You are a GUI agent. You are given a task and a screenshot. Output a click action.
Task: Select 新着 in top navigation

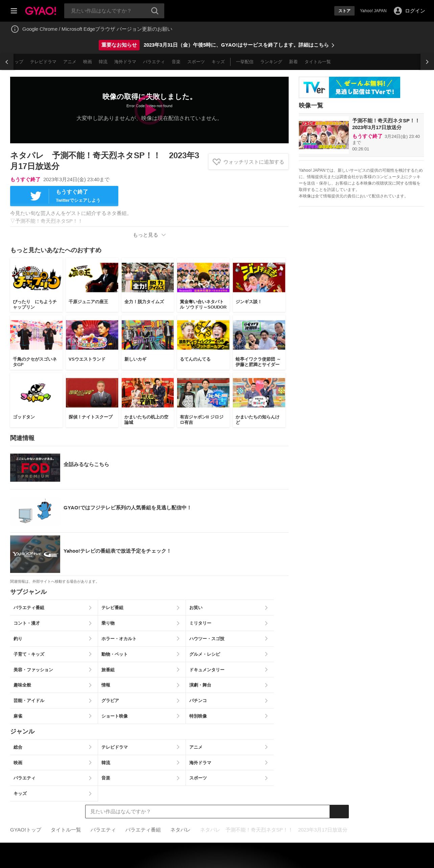pyautogui.click(x=293, y=62)
